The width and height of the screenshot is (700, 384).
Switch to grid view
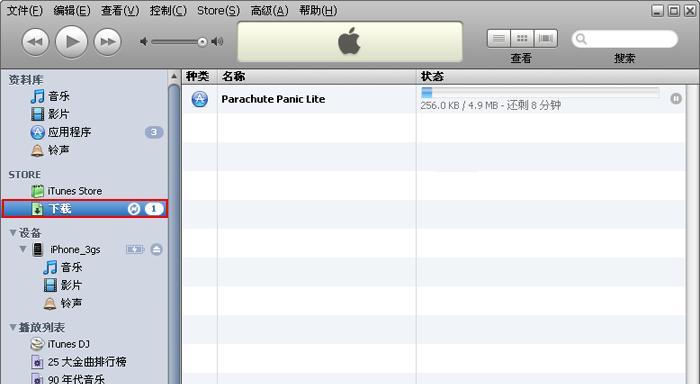(x=522, y=39)
